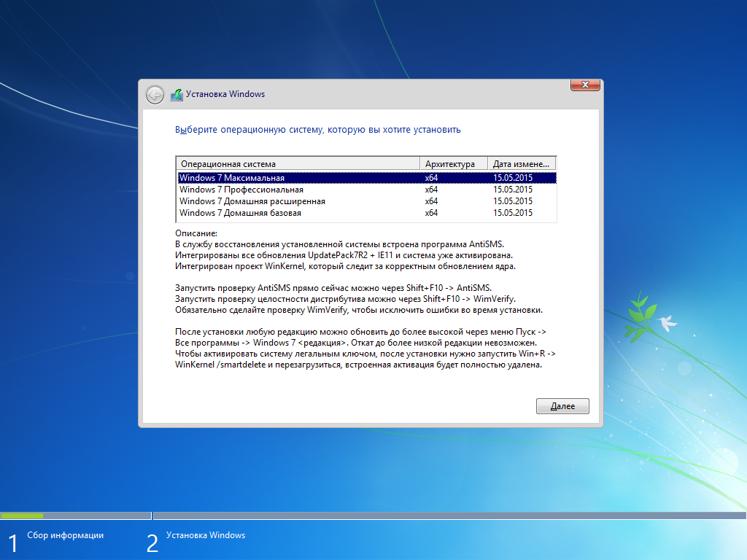Click the Дата измене... column header
The width and height of the screenshot is (747, 560).
point(522,164)
